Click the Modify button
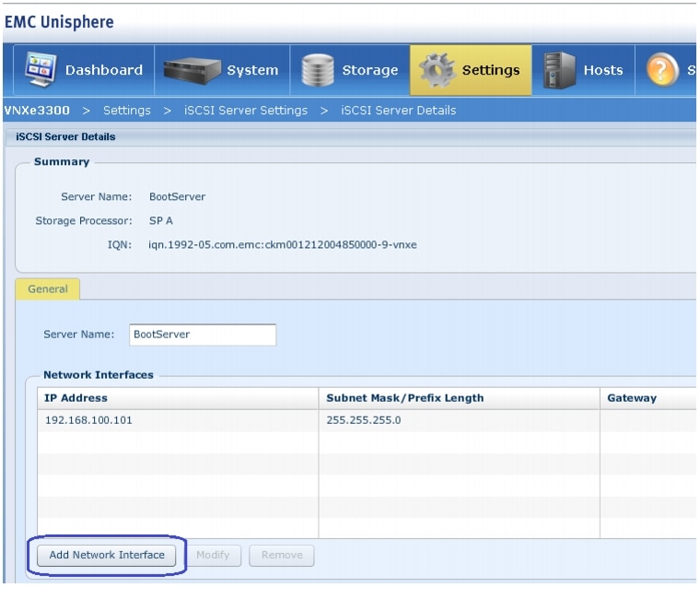Viewport: 700px width, 611px height. click(x=213, y=555)
